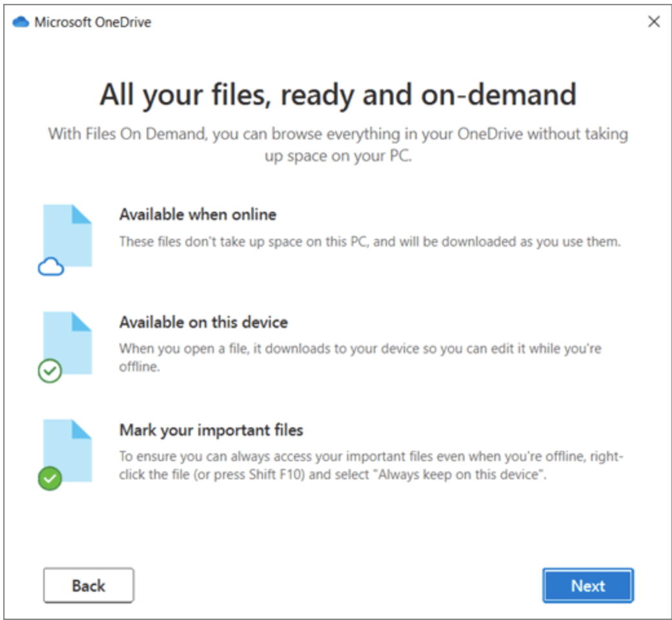
Task: Click the empty title bar area of the dialog
Action: 388,23
